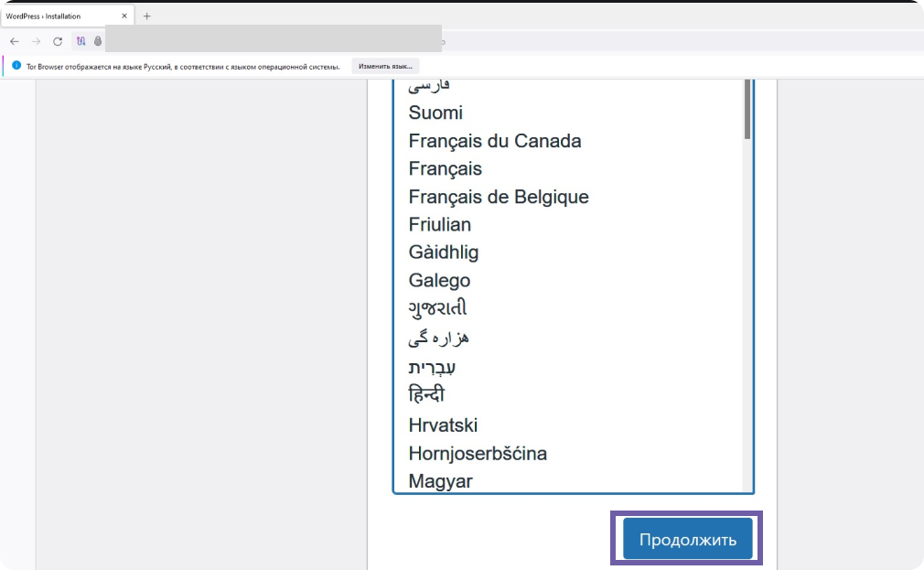Pick Friulian in the language list

click(x=439, y=225)
